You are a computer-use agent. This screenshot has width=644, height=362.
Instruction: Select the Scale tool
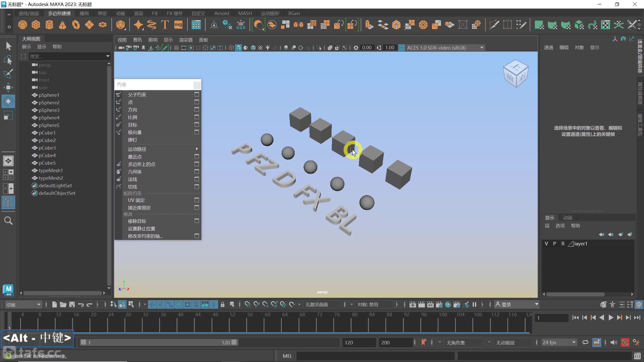(8, 115)
